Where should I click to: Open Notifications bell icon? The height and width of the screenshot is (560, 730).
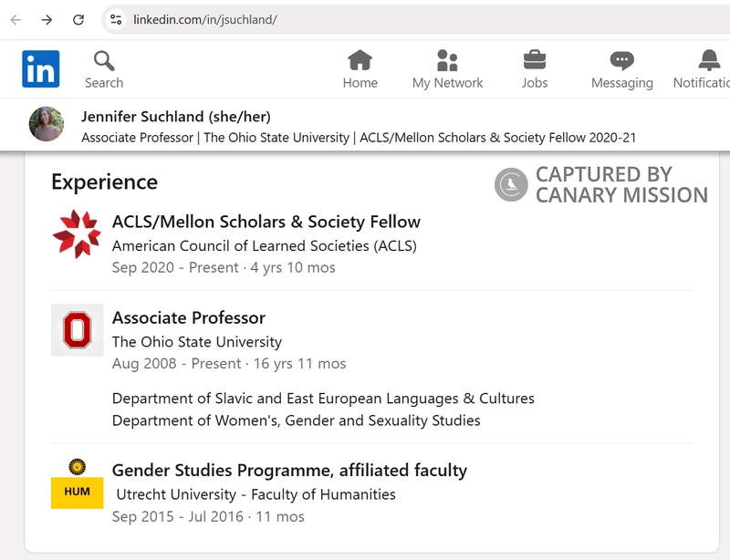click(708, 61)
